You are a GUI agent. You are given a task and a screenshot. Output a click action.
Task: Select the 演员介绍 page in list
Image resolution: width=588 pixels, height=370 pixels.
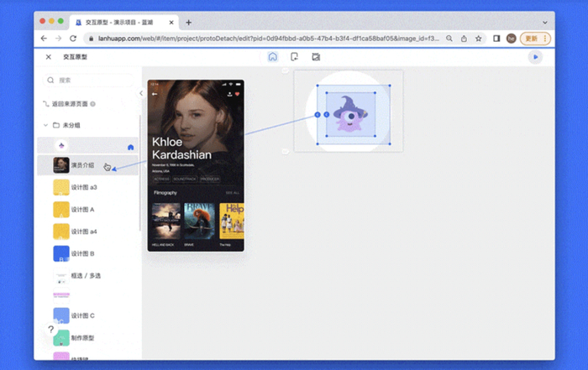click(x=84, y=165)
